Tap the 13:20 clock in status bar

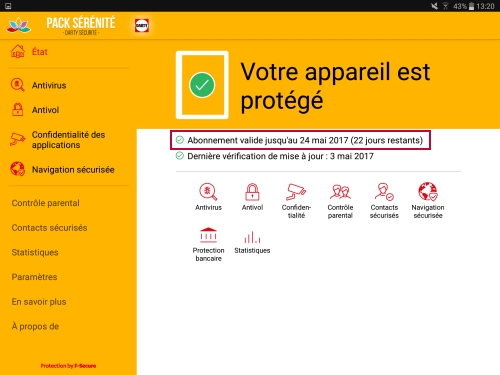pos(485,6)
